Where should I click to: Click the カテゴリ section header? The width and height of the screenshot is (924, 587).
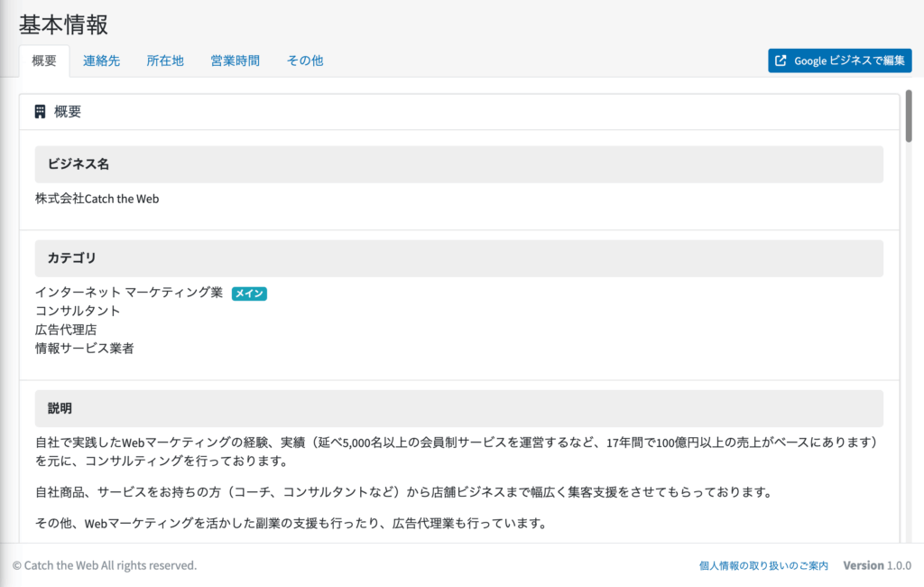point(458,258)
